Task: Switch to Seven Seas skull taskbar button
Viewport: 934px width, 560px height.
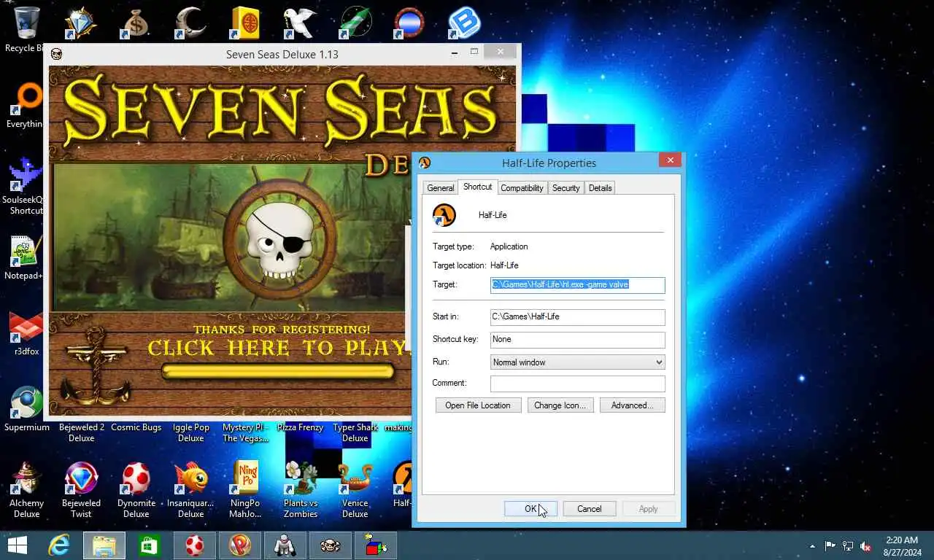Action: [331, 545]
